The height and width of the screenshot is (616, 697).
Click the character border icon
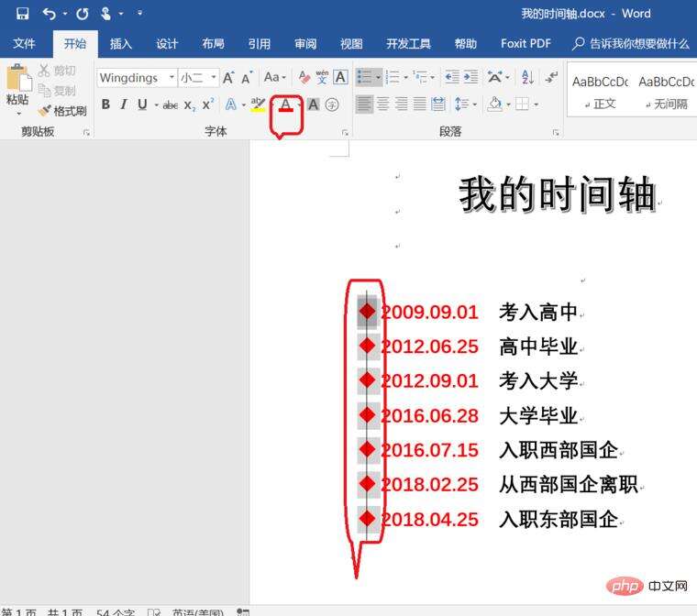(341, 77)
